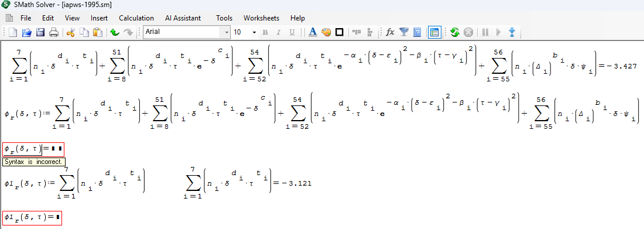Align regions vertically with the toolbar icon

click(x=369, y=32)
